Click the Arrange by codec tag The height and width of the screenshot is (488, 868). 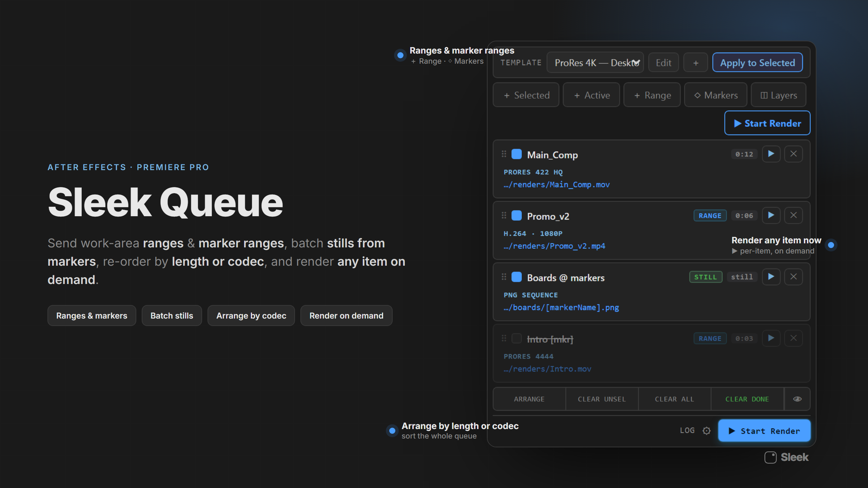pyautogui.click(x=251, y=316)
